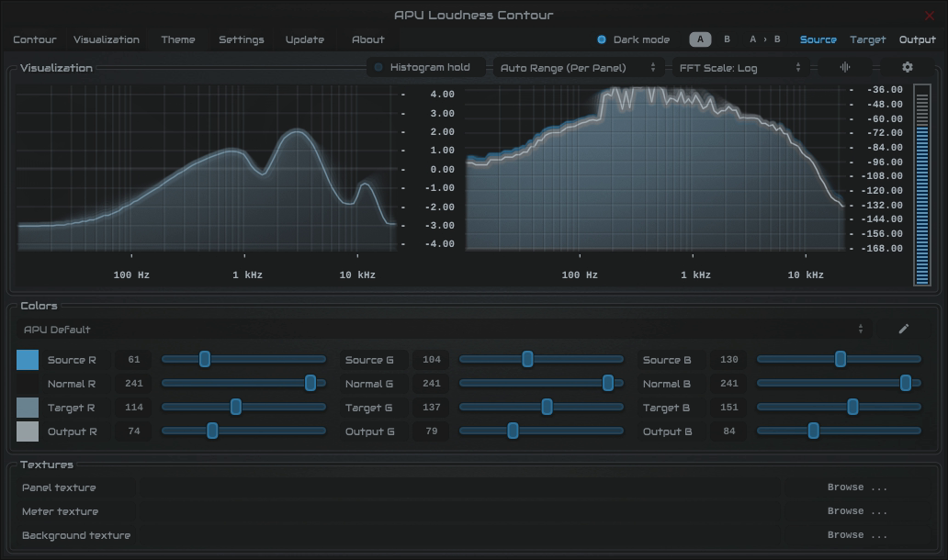
Task: Click the Normal color swatch
Action: point(28,384)
